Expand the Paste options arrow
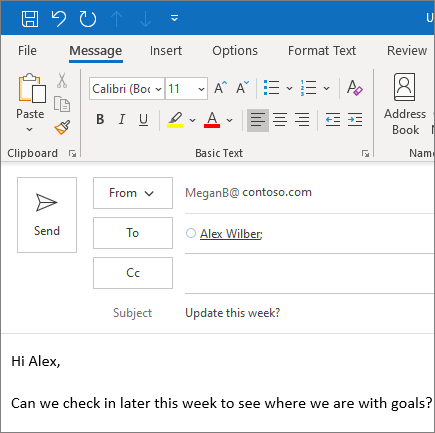This screenshot has width=435, height=433. 30,129
